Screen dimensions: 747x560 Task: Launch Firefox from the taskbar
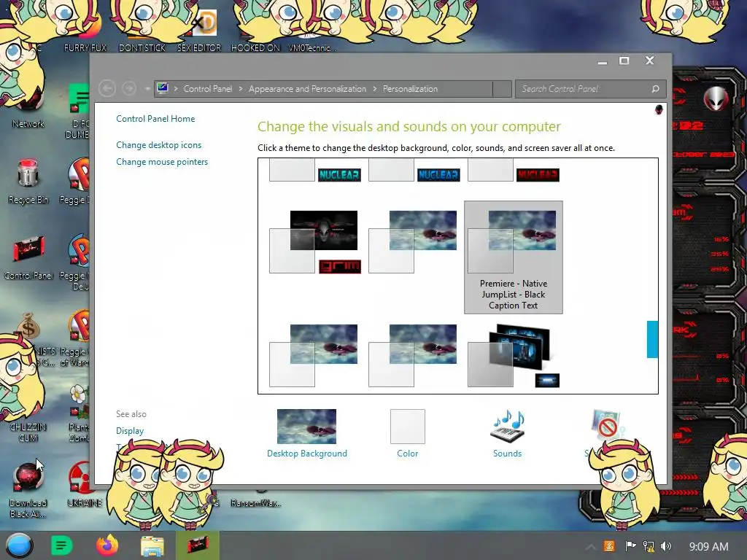pos(107,545)
